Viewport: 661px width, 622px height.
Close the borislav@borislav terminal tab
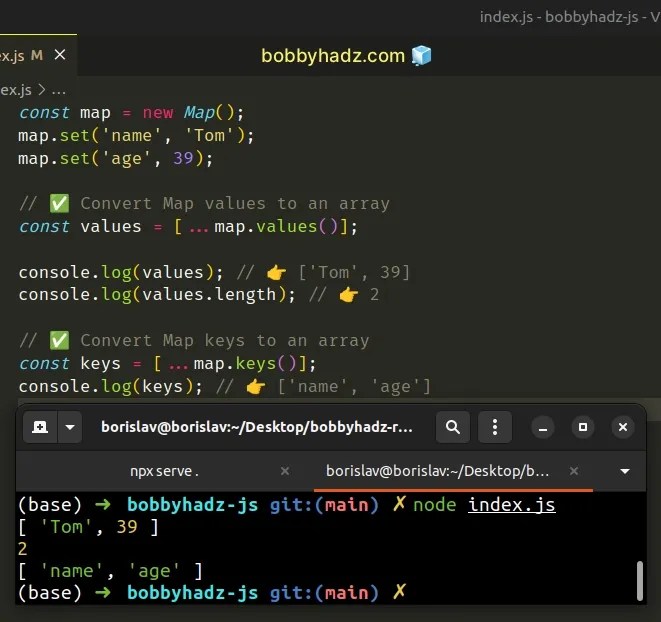[x=574, y=471]
